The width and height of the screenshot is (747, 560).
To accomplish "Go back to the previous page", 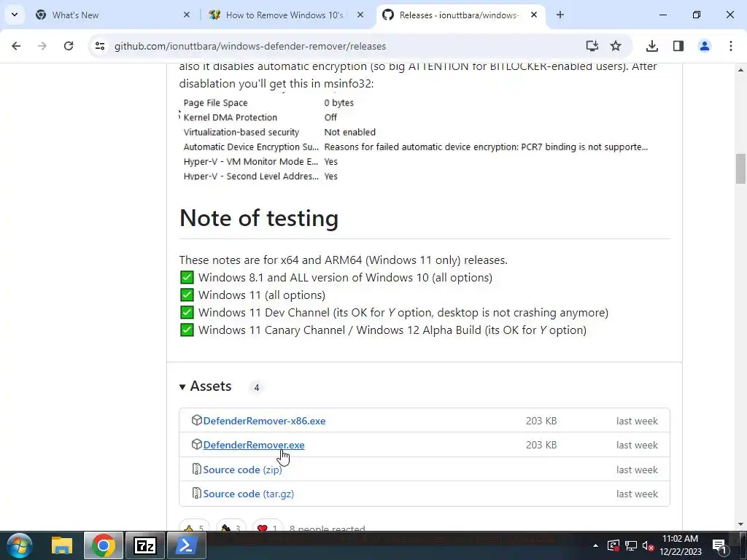I will point(16,46).
